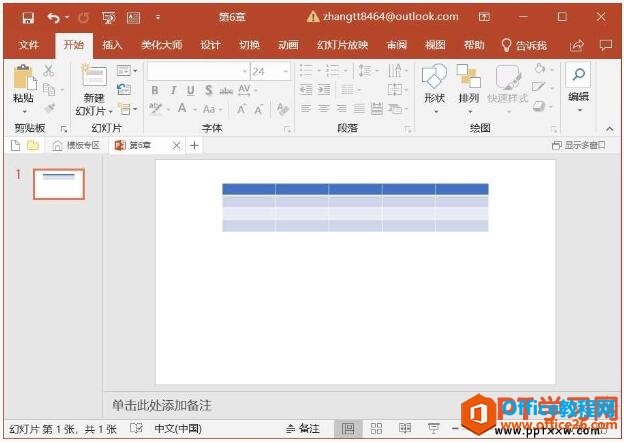Open the 视图 tab

click(435, 45)
